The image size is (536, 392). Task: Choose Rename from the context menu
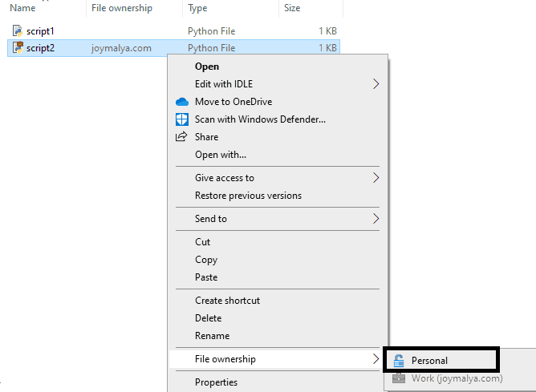[x=278, y=336]
